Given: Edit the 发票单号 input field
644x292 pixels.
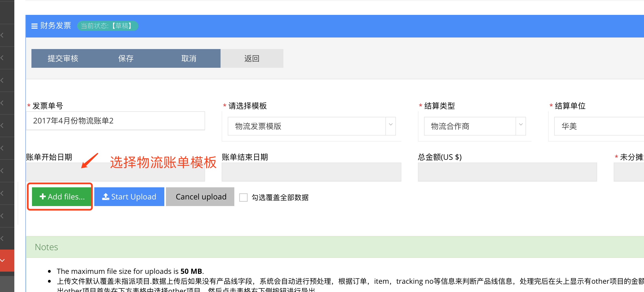Looking at the screenshot, I should click(116, 121).
